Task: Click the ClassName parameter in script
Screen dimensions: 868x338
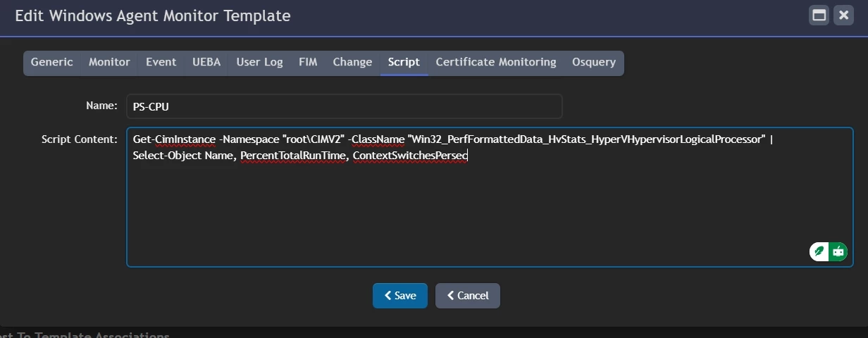Action: coord(375,140)
